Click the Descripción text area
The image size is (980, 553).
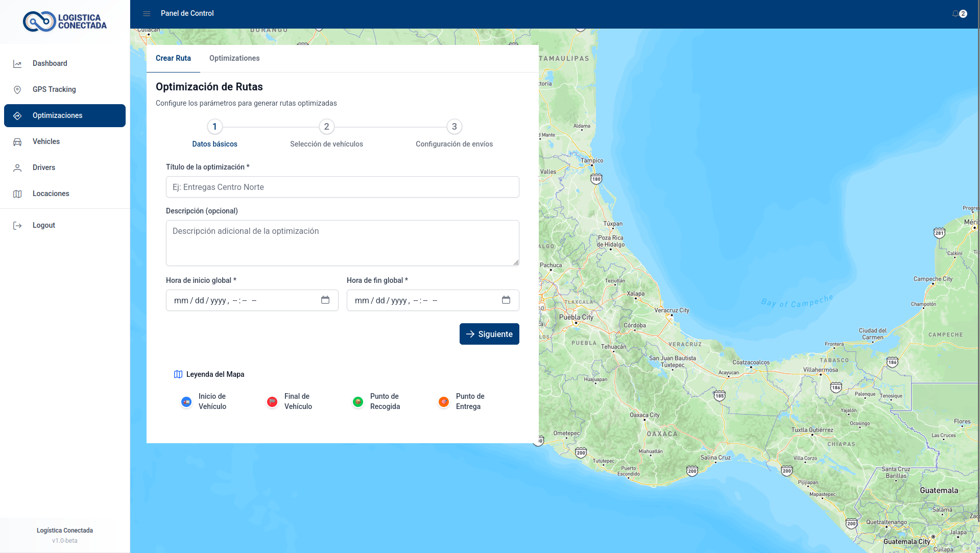[x=342, y=243]
